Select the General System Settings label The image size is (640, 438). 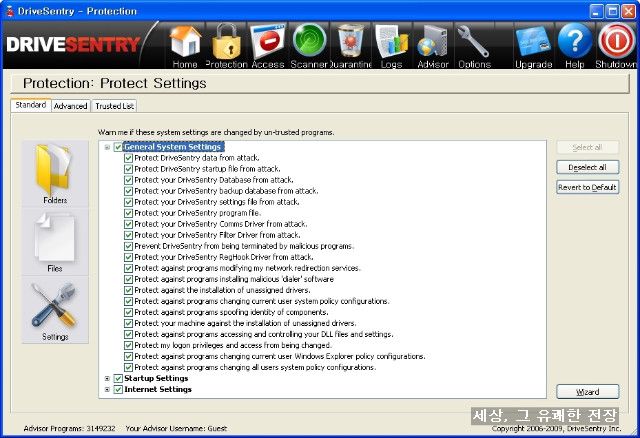tap(173, 147)
